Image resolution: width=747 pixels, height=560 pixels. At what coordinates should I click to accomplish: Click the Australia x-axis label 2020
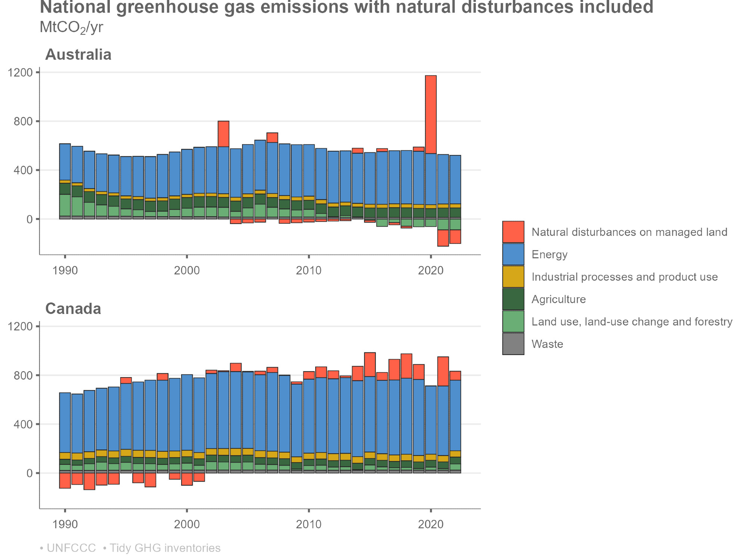pyautogui.click(x=431, y=270)
